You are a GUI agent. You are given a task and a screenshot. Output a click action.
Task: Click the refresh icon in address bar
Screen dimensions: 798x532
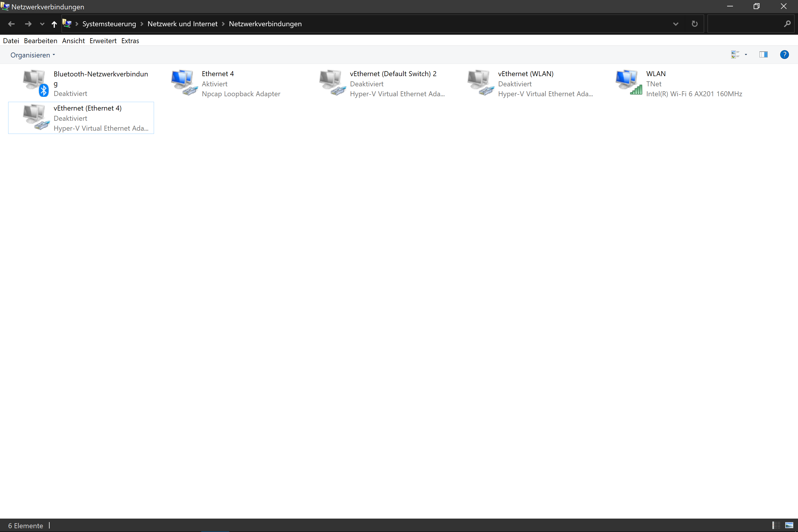point(694,24)
